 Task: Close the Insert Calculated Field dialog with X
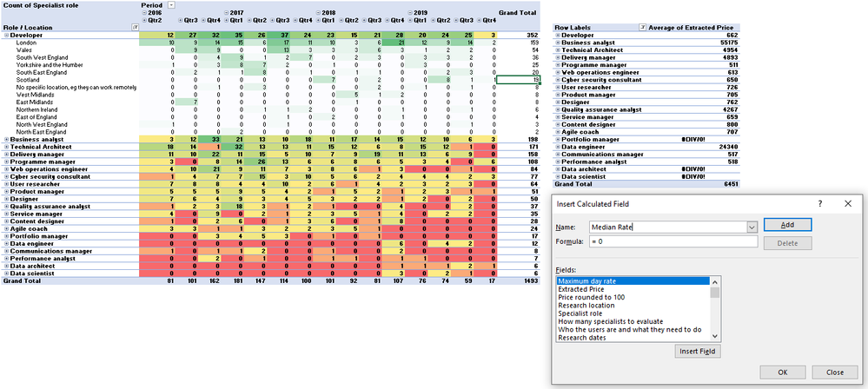coord(847,204)
